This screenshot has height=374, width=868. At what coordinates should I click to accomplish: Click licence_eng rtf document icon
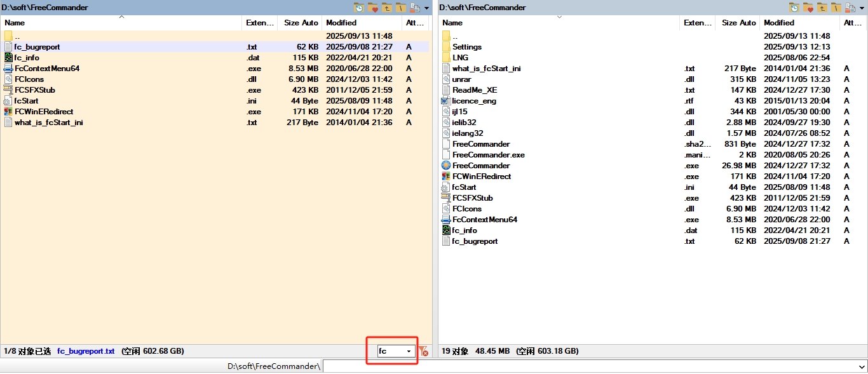point(446,101)
